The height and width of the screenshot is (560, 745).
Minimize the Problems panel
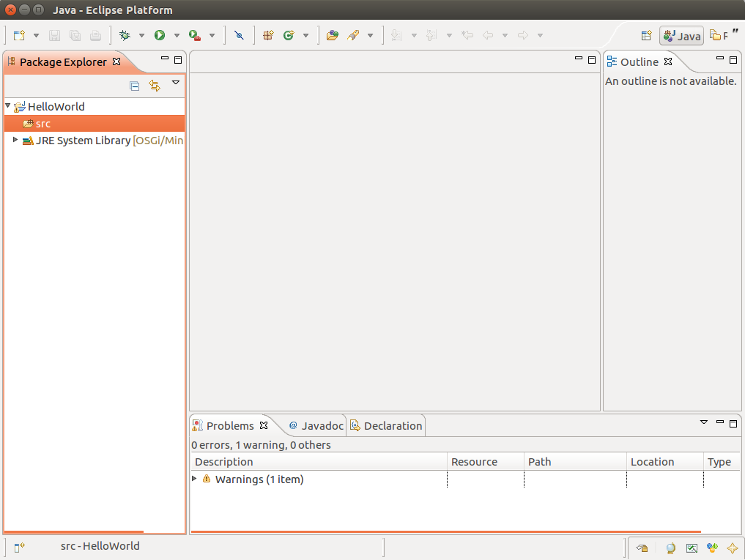click(x=720, y=422)
